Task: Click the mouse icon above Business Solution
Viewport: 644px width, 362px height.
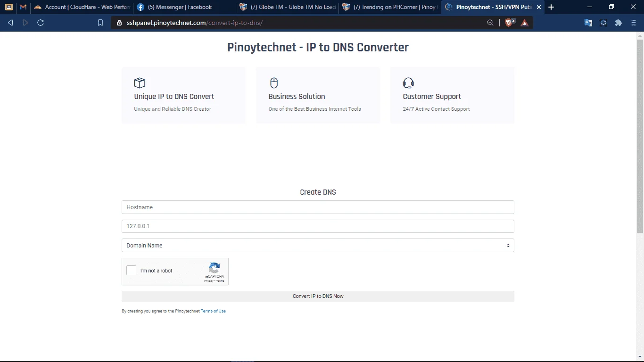Action: pos(274,83)
